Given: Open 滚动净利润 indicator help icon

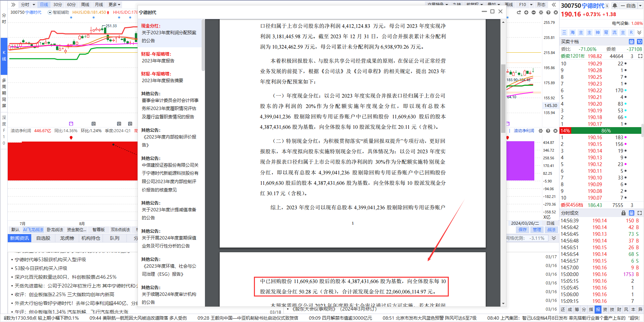Looking at the screenshot, I should coord(548,131).
